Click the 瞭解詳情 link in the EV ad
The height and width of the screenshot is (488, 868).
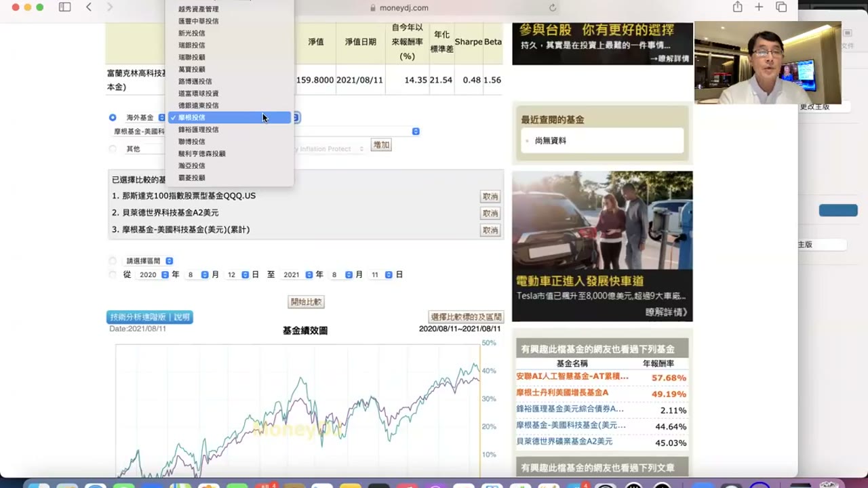[667, 312]
